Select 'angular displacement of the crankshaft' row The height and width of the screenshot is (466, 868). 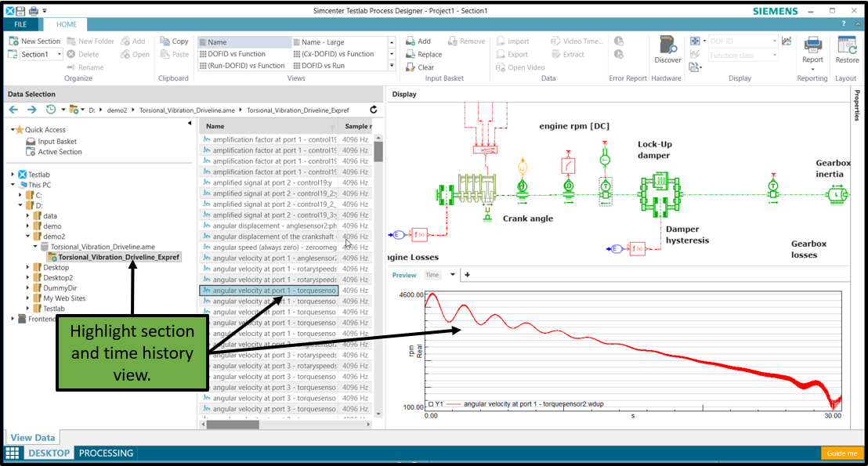pos(269,237)
